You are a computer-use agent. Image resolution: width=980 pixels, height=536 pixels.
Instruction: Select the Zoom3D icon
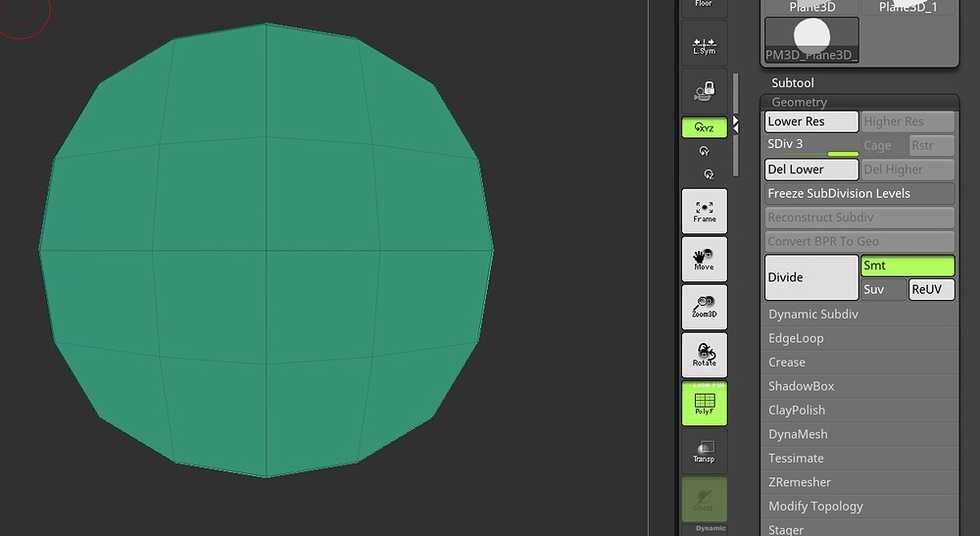pyautogui.click(x=705, y=307)
